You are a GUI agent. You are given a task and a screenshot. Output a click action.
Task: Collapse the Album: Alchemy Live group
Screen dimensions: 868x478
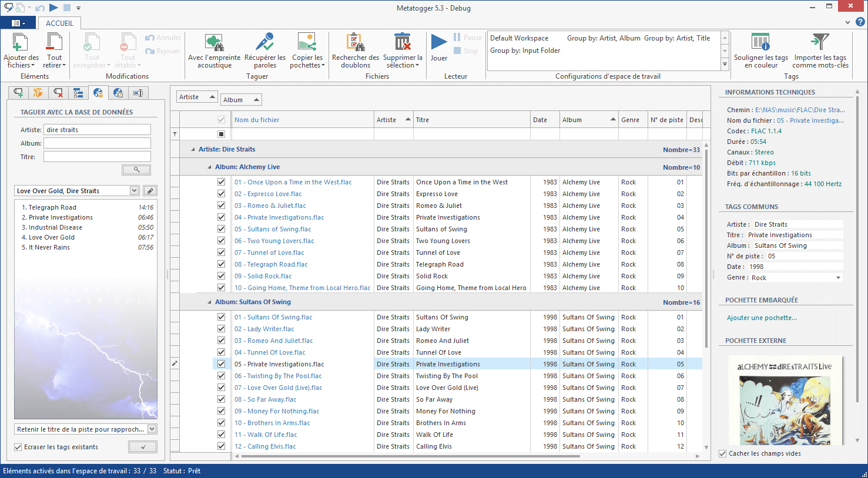tap(209, 167)
